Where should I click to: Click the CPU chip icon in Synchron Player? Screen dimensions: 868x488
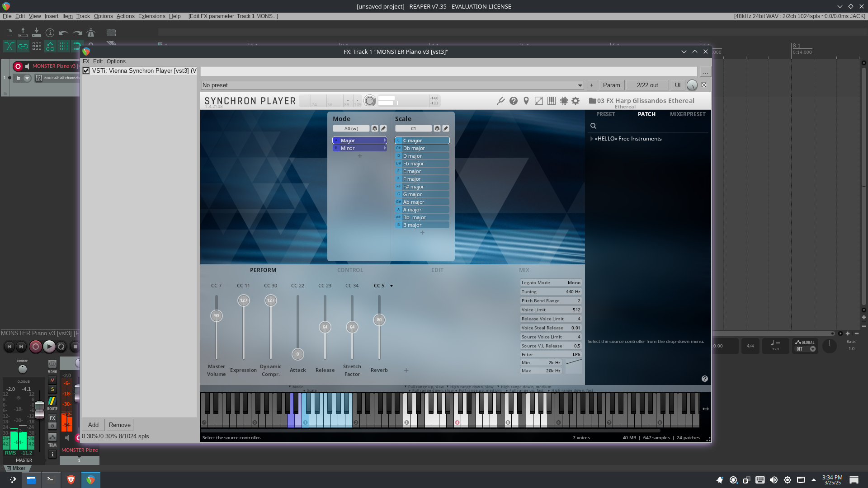(x=564, y=101)
